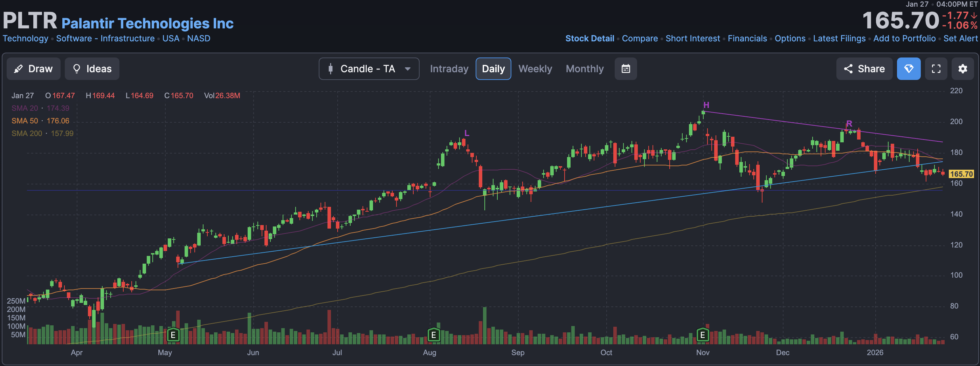Click the PLTR ticker symbol
The width and height of the screenshot is (980, 366).
(30, 20)
